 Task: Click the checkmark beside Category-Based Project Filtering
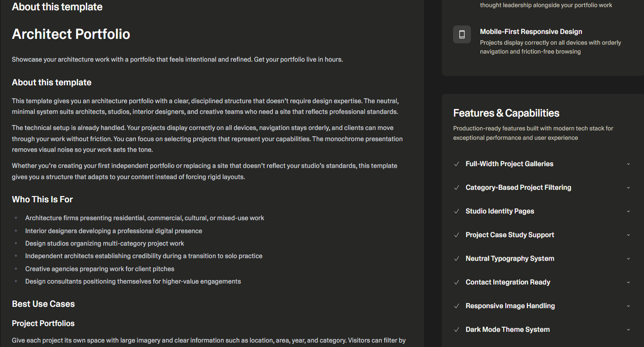click(x=457, y=188)
